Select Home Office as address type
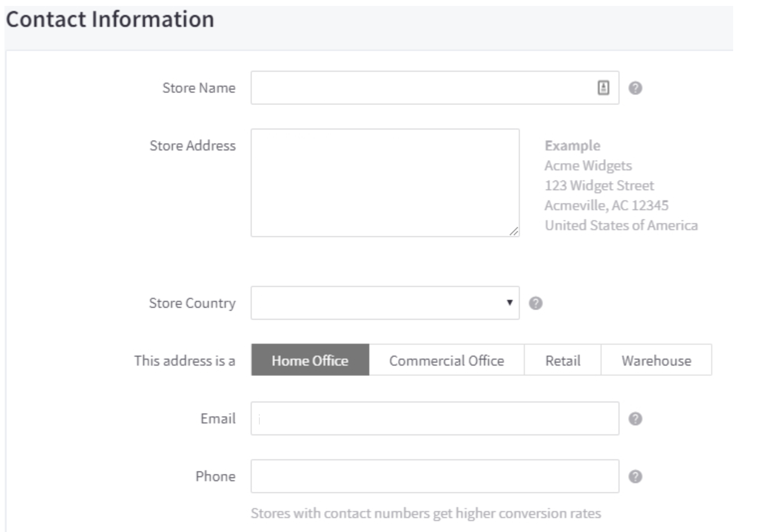The width and height of the screenshot is (783, 532). [310, 360]
